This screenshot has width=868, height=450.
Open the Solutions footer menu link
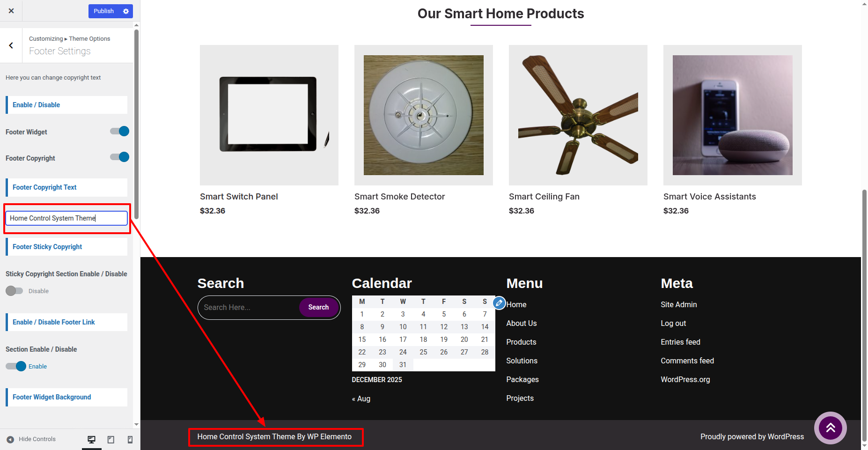coord(522,361)
